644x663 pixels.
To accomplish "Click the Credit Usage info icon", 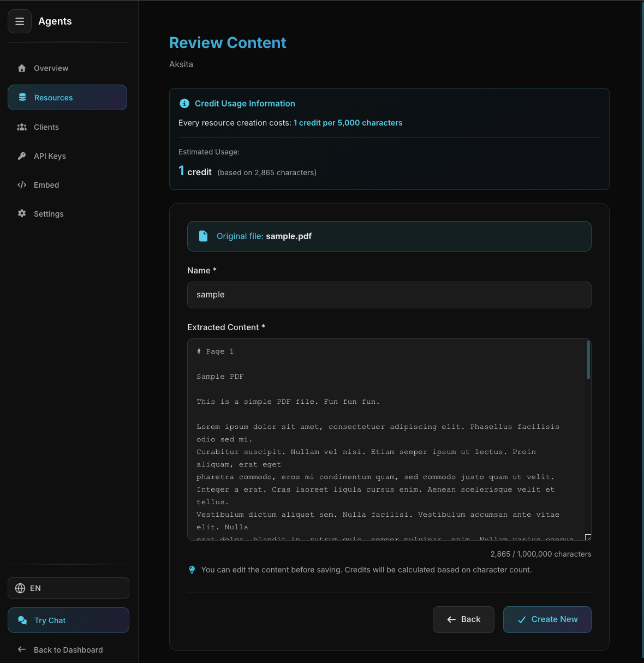I will click(x=184, y=104).
